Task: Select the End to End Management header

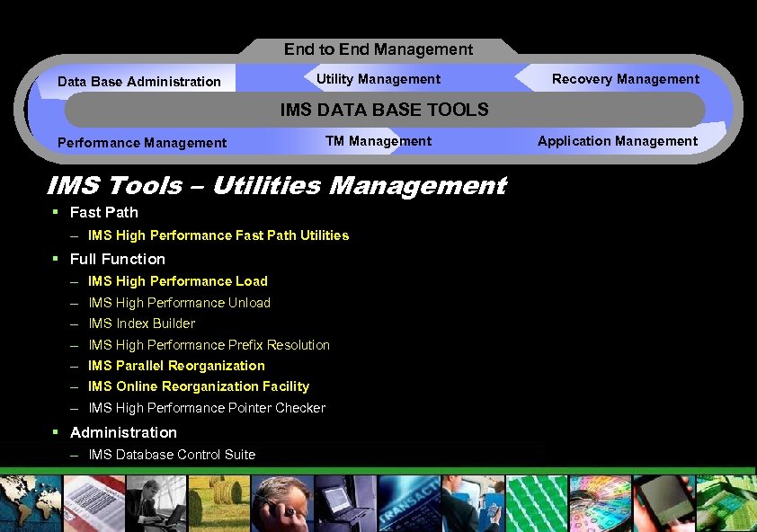Action: [378, 49]
